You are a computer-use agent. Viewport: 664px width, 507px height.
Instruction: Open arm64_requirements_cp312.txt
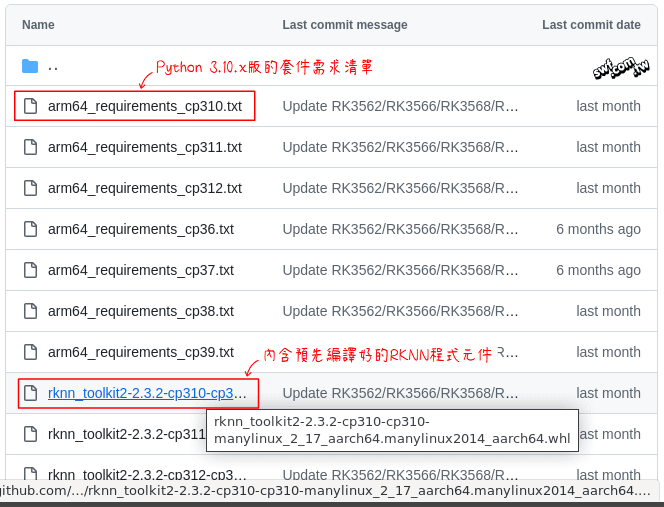point(145,188)
